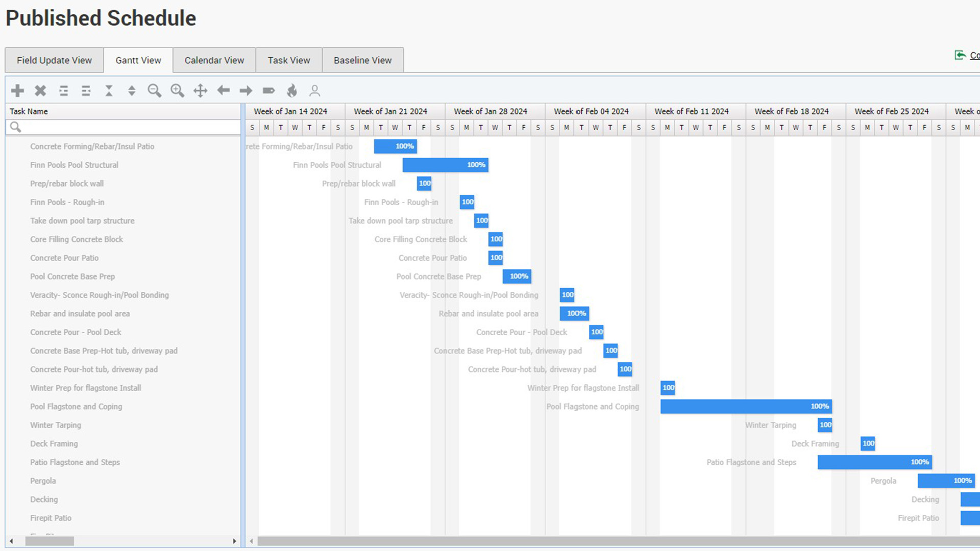Screen dimensions: 980x551
Task: Zoom in the Gantt timeline
Action: [x=177, y=91]
